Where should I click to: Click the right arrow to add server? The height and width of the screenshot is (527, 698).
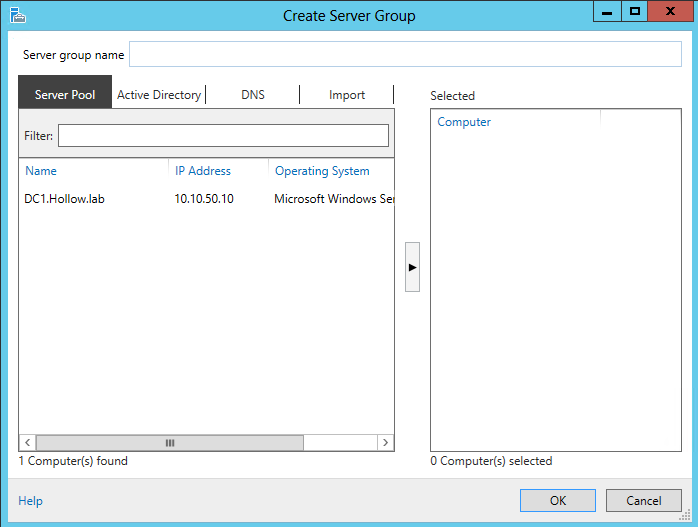pos(412,267)
